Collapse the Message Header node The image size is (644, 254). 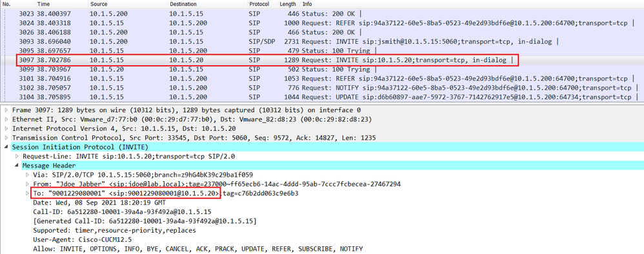pos(17,166)
